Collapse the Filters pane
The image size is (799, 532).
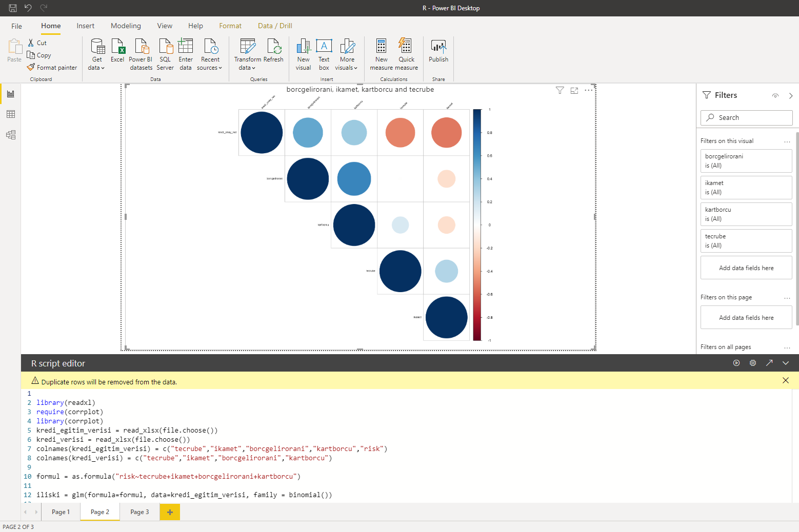[791, 96]
